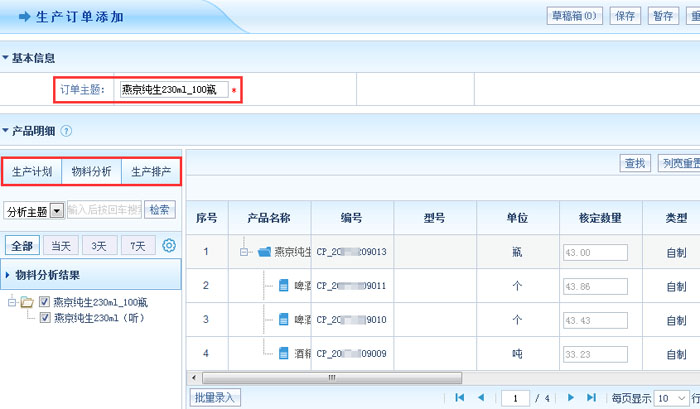The image size is (700, 409).
Task: Collapse the 基本信息 section
Action: click(5, 59)
